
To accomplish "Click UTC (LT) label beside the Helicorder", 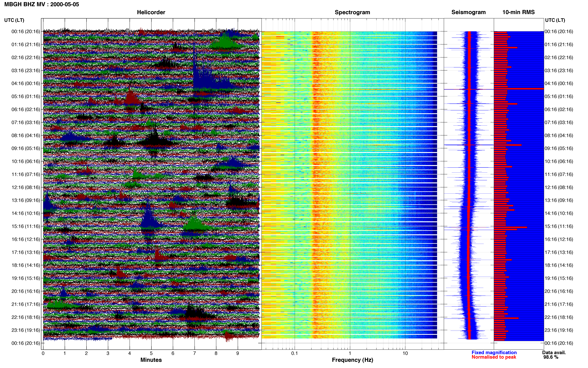I will (14, 20).
